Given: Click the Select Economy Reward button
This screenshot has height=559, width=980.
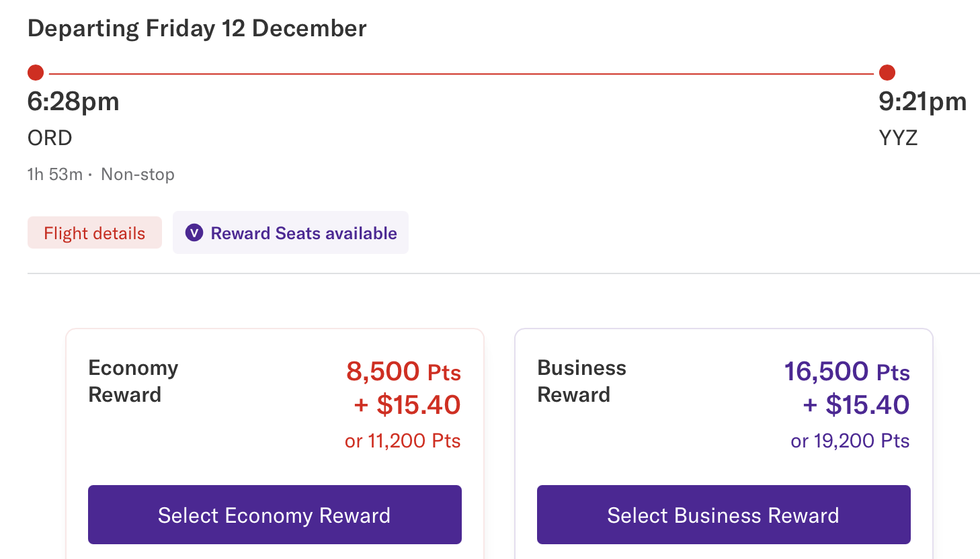Looking at the screenshot, I should 274,515.
